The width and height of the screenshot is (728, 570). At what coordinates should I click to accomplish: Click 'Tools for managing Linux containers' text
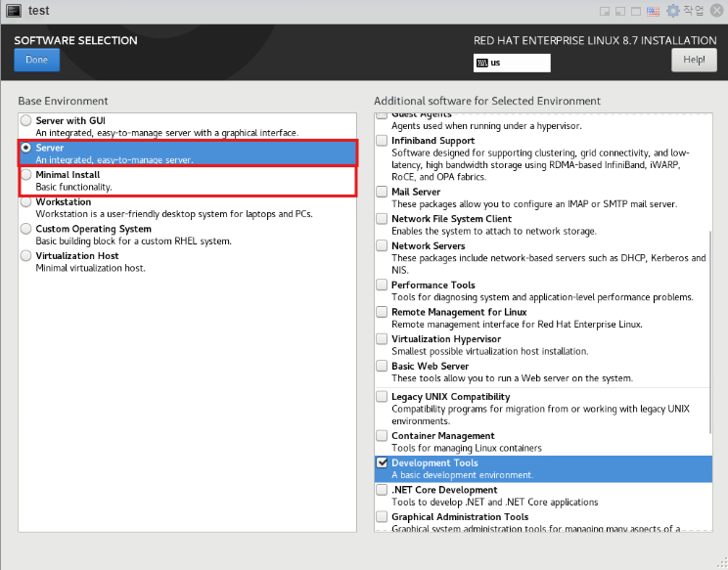[x=467, y=448]
